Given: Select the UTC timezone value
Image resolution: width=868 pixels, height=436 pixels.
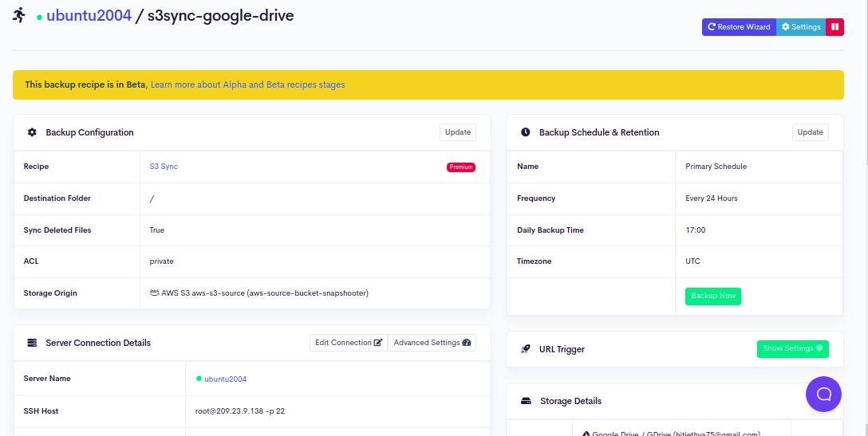Looking at the screenshot, I should coord(692,261).
